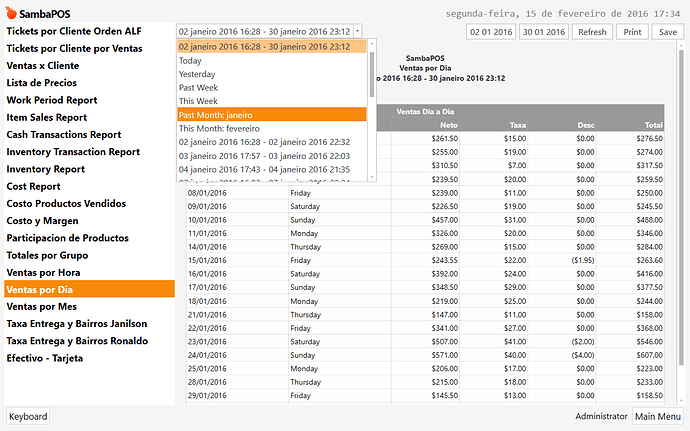
Task: Select the highlighted 'Ventas por Dia' report
Action: coord(89,289)
